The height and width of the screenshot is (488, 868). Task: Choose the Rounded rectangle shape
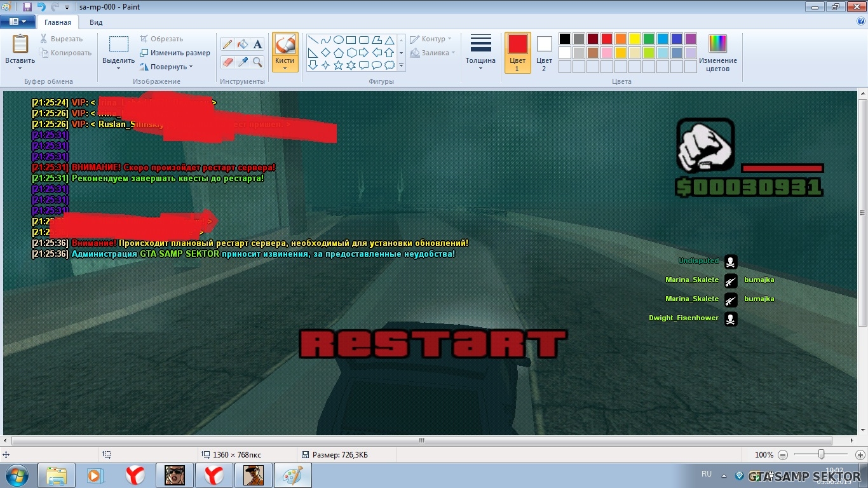[x=364, y=39]
